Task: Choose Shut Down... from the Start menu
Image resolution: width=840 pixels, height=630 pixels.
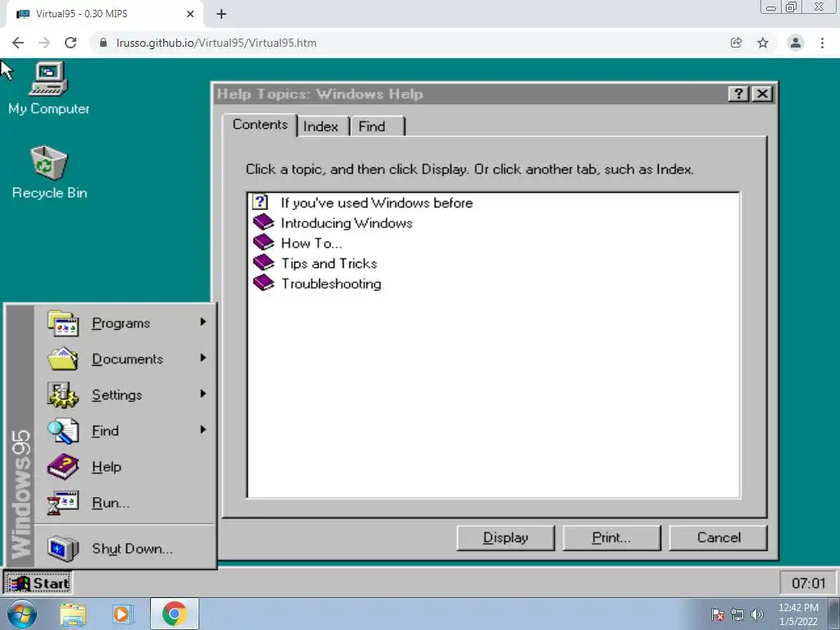Action: 126,549
